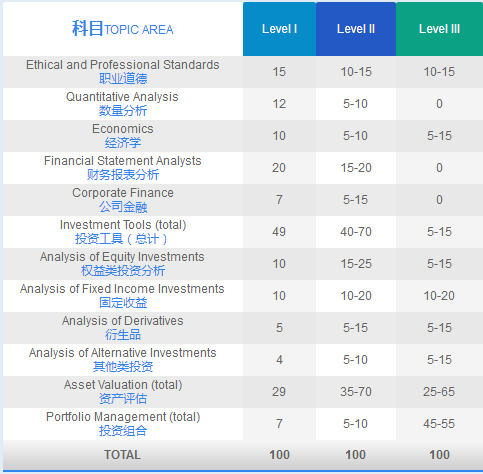Open the 投资组合 link
The width and height of the screenshot is (483, 474).
(x=123, y=431)
